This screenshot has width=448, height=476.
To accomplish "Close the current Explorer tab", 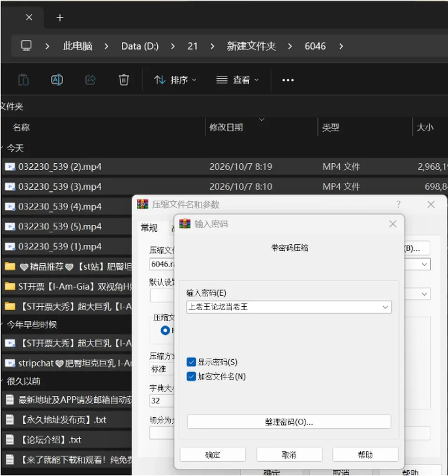I will pos(29,17).
